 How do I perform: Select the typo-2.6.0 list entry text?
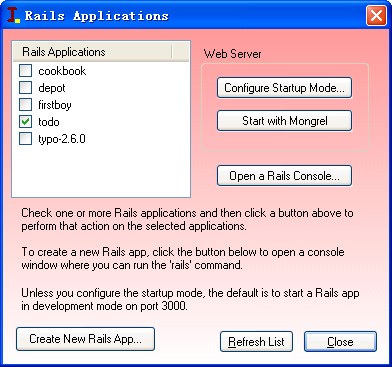[x=62, y=139]
